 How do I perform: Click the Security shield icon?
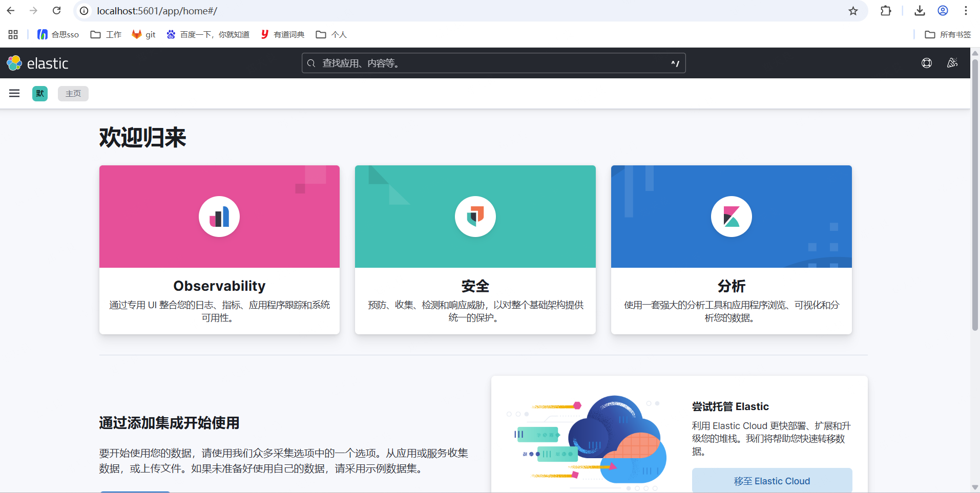(475, 216)
